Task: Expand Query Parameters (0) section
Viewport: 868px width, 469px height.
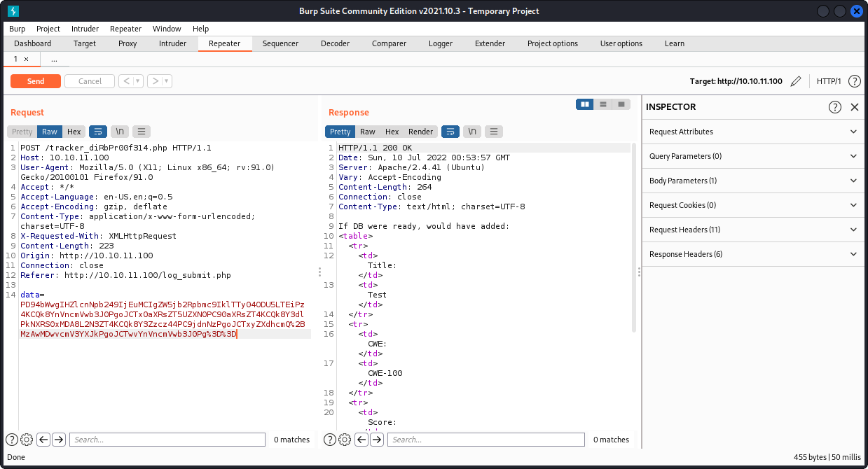Action: [x=754, y=156]
